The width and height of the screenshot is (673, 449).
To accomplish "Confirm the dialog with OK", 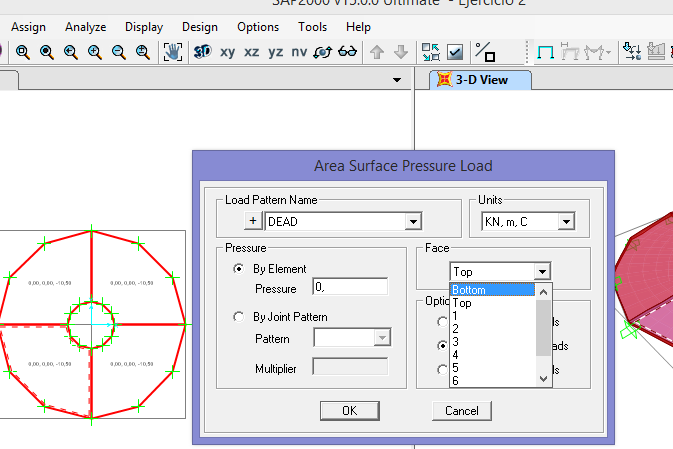I will [349, 410].
